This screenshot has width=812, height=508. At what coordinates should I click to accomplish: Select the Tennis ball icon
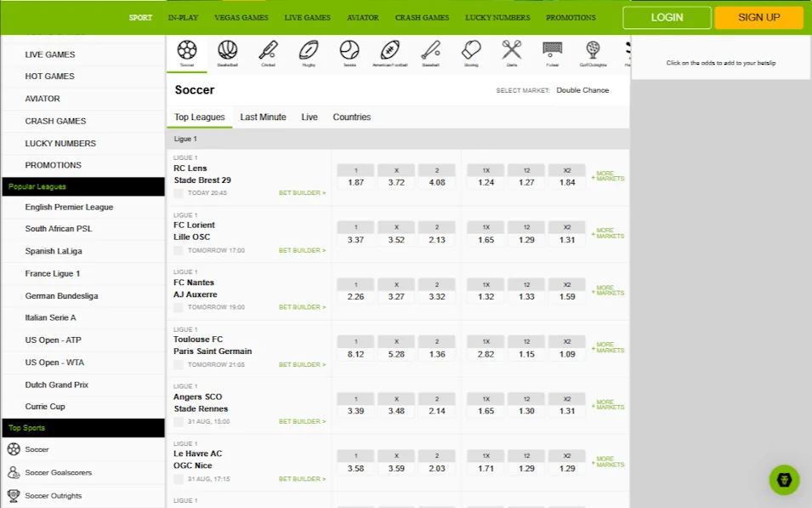pos(349,50)
